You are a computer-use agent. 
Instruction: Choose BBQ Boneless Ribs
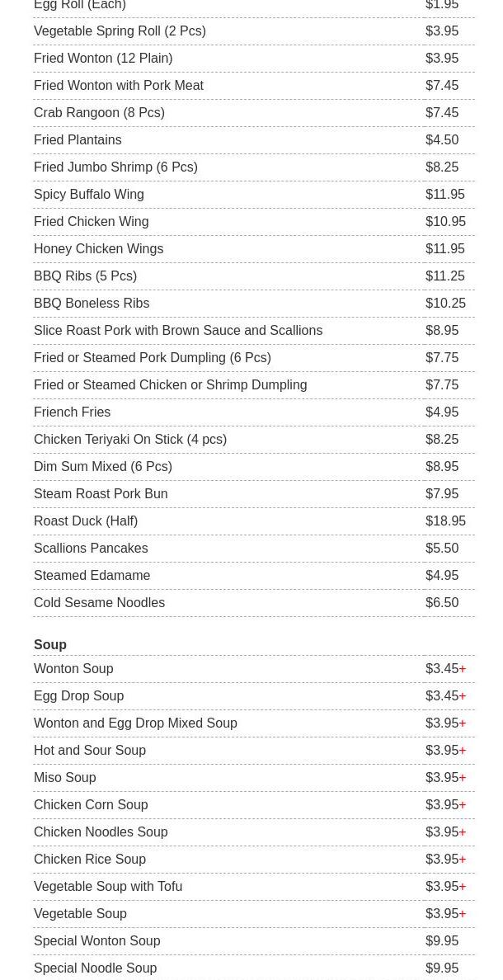[x=254, y=303]
